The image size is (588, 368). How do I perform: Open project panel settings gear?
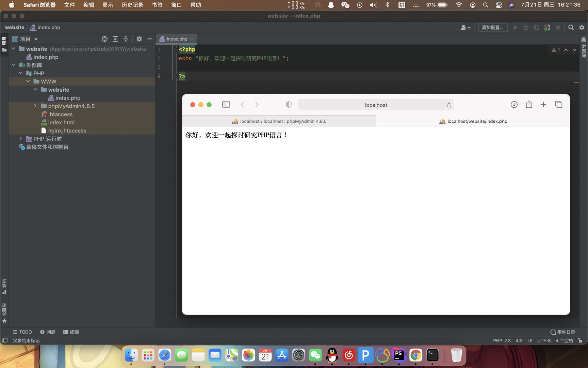click(139, 39)
